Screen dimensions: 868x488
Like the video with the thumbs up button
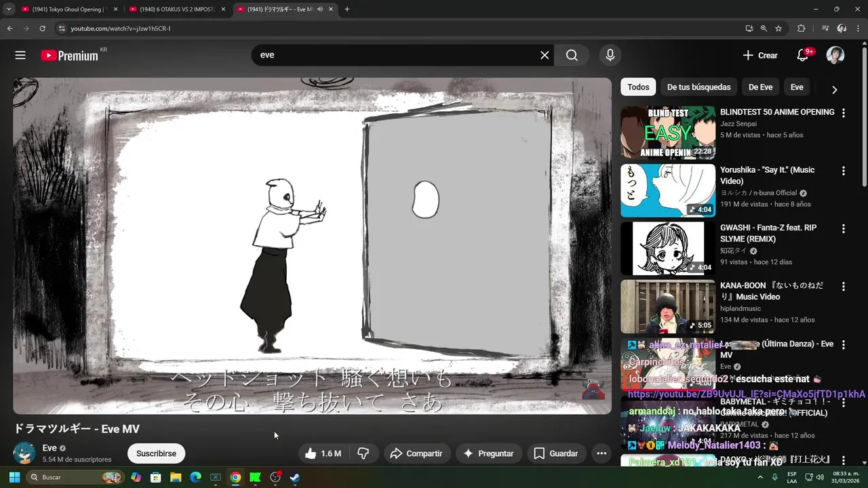(x=323, y=453)
